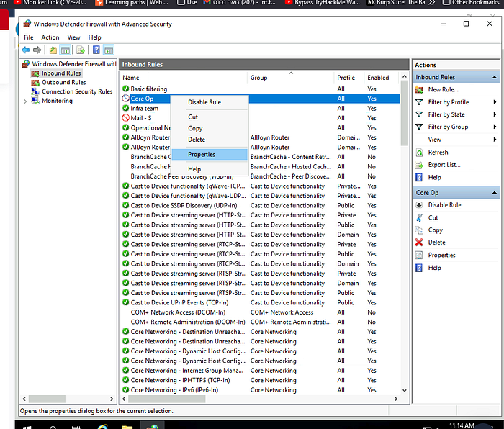Click the Connection Security Rules tree icon
This screenshot has width=504, height=429.
pos(35,91)
